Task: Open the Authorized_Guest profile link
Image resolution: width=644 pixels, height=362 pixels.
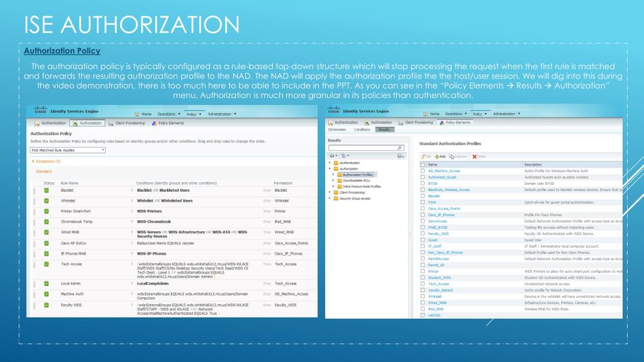Action: click(442, 177)
